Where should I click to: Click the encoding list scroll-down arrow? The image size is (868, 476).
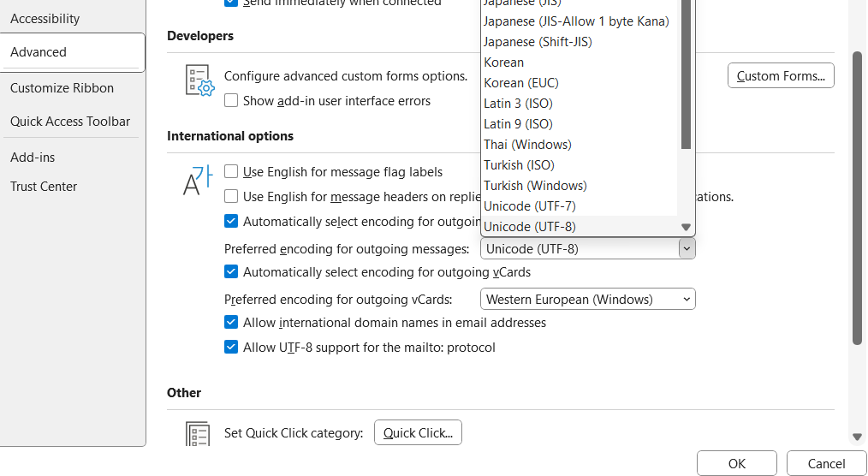pos(686,227)
